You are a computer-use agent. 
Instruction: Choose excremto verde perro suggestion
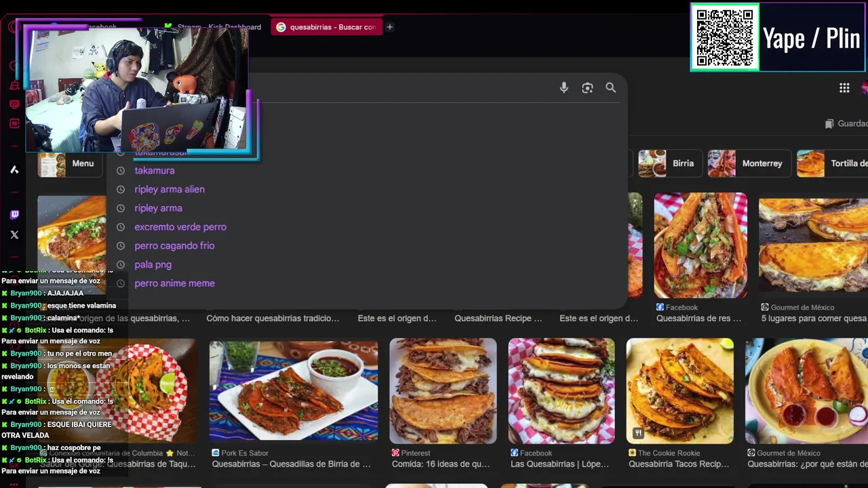tap(180, 227)
